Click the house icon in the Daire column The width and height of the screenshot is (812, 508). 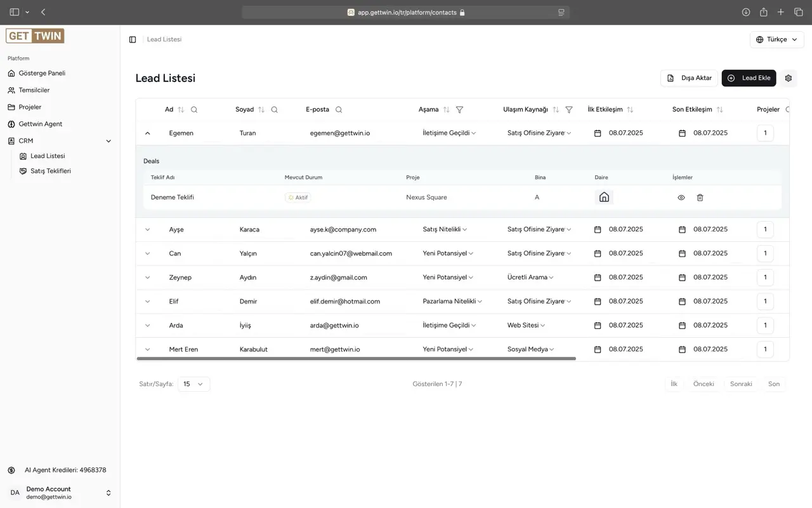pos(603,197)
